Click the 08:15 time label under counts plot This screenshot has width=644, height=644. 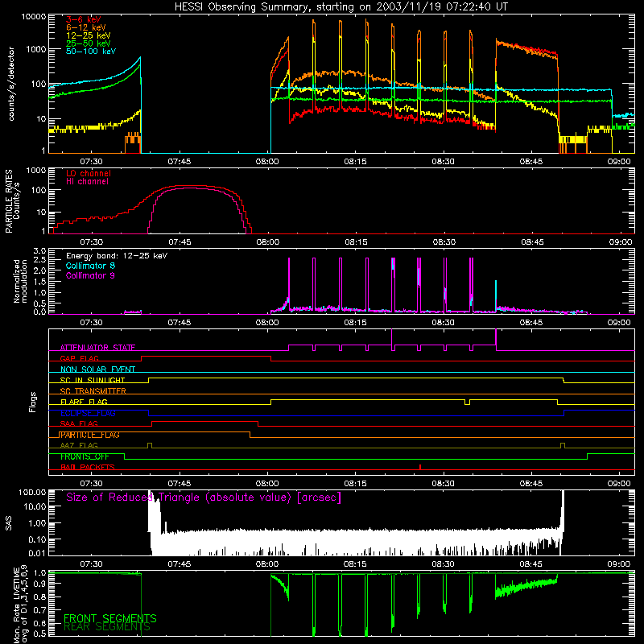pyautogui.click(x=356, y=162)
